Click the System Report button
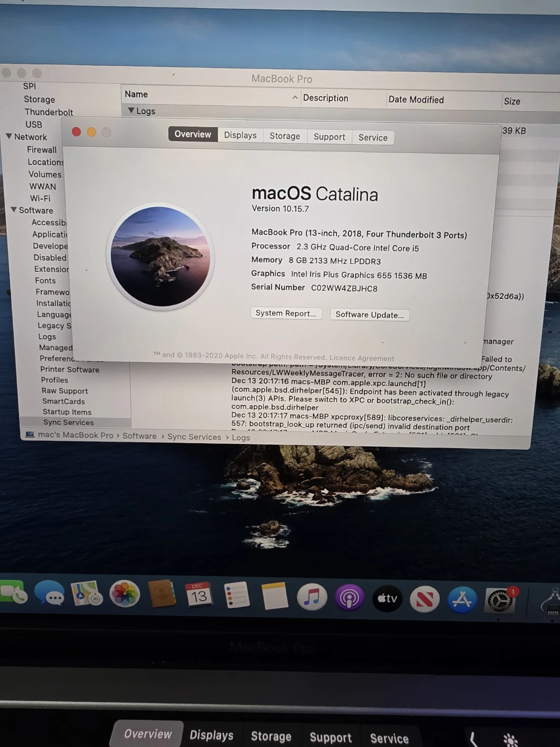Viewport: 560px width, 747px height. [286, 313]
